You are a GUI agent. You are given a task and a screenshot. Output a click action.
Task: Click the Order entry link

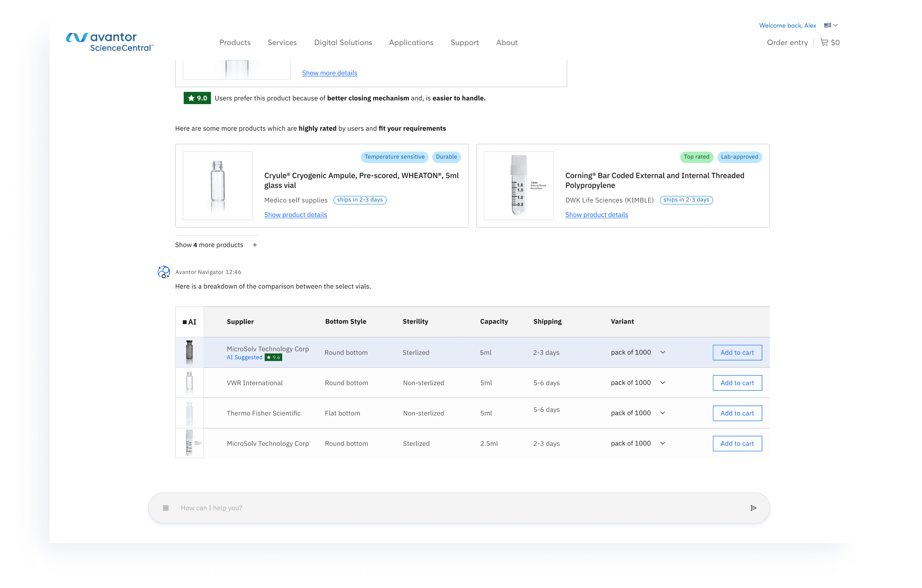[787, 43]
